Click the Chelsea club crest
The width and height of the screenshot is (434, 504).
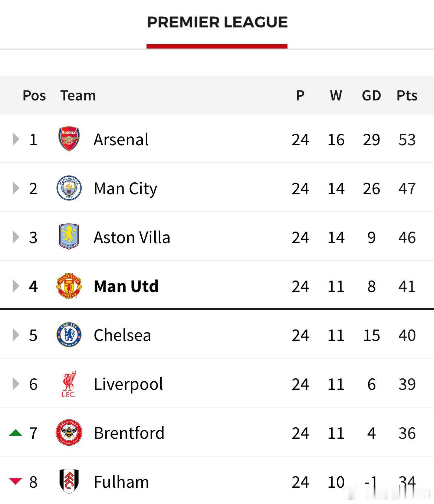[69, 335]
